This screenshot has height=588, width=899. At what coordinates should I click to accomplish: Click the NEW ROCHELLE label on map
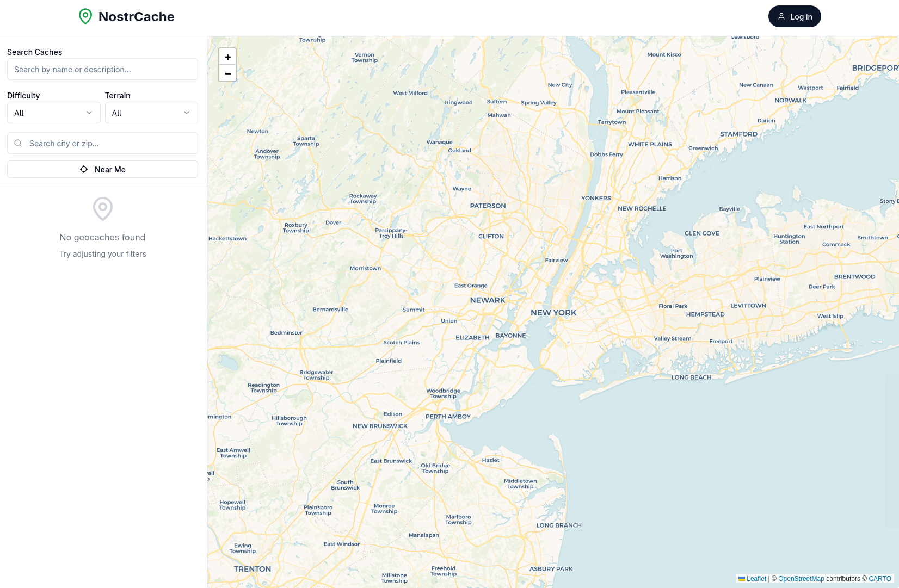642,209
